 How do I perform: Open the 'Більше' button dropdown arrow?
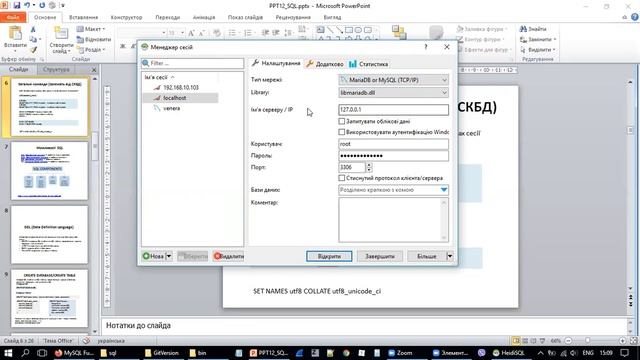[x=449, y=256]
